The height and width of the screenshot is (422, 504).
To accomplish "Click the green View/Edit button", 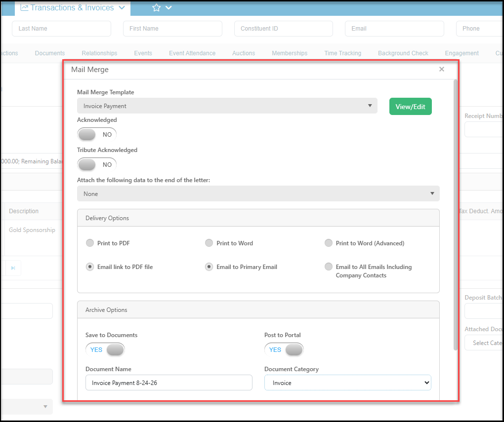I will click(x=411, y=106).
